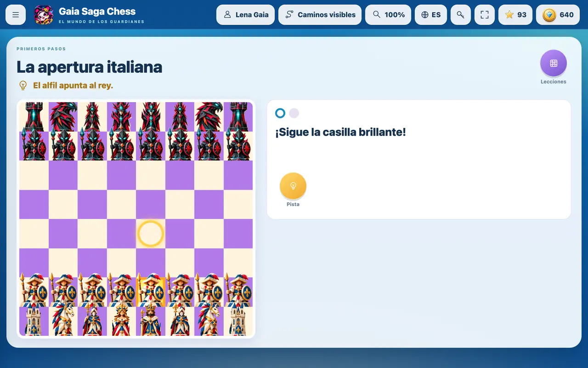Screen dimensions: 588x368
Task: Enter fullscreen mode
Action: point(485,15)
